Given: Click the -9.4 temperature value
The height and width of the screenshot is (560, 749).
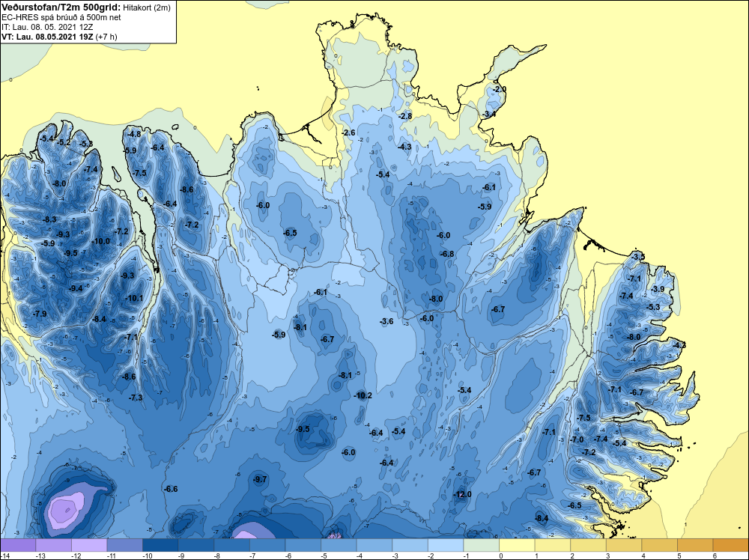Looking at the screenshot, I should click(x=76, y=288).
